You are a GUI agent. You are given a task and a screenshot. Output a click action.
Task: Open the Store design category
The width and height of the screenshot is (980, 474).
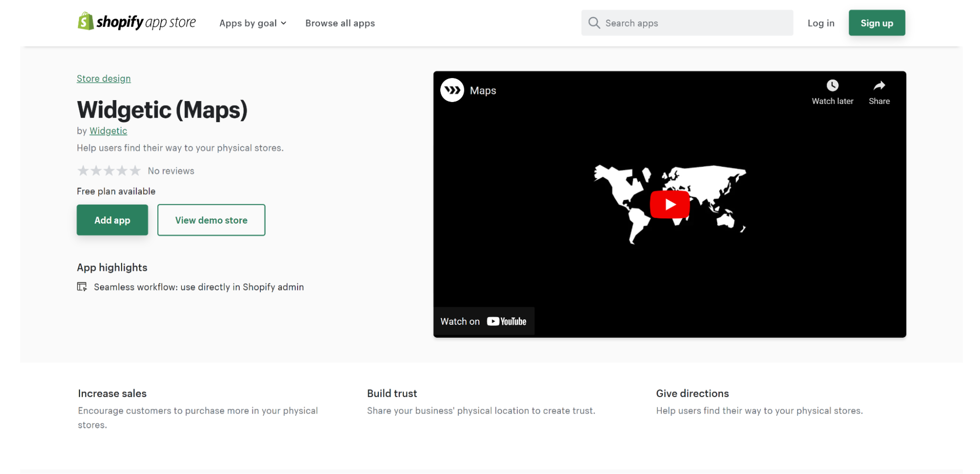pyautogui.click(x=103, y=79)
